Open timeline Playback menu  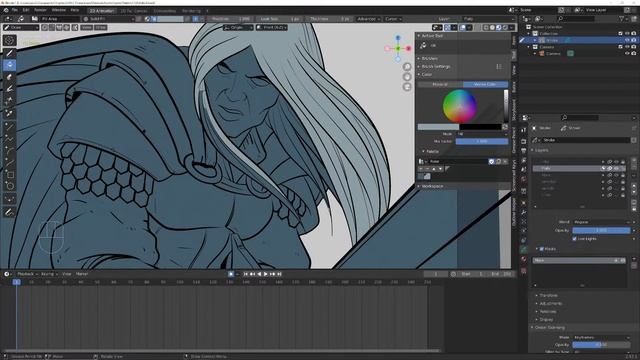pyautogui.click(x=27, y=274)
